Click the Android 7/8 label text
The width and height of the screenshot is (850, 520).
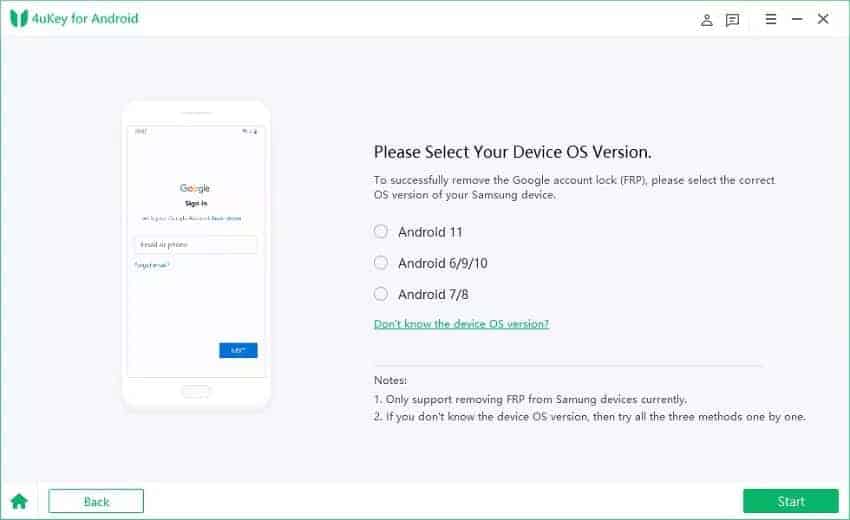pyautogui.click(x=433, y=294)
